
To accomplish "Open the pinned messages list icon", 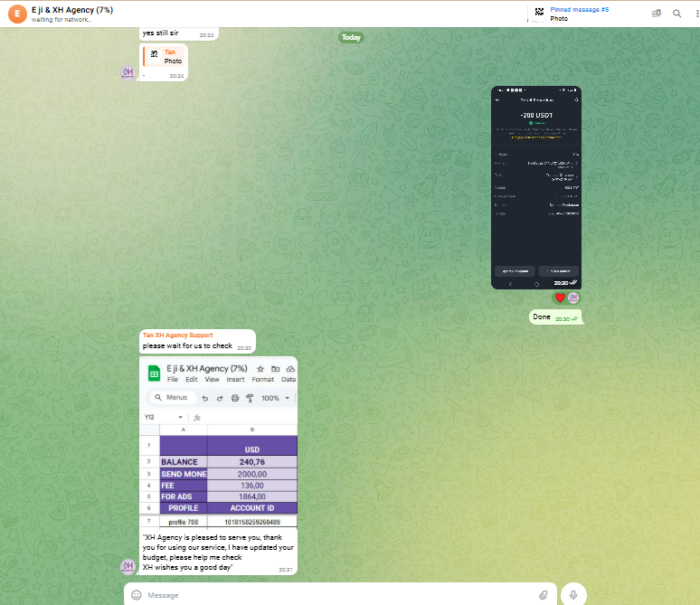I will point(657,14).
